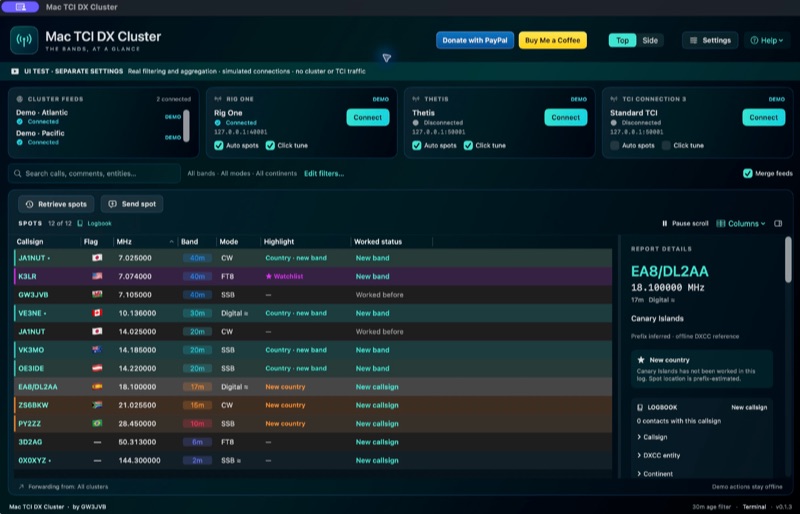Focus the search calls, comments, entities field
The image size is (800, 514).
(x=94, y=174)
